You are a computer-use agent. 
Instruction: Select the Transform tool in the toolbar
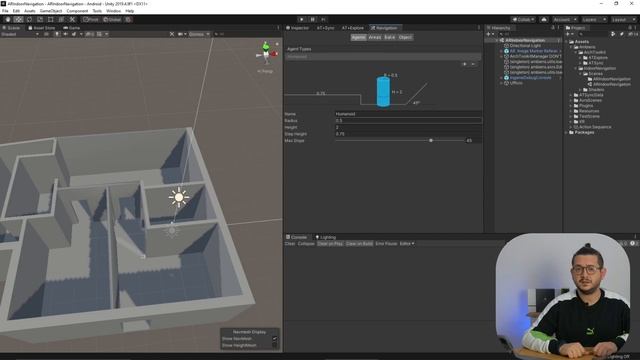click(x=61, y=19)
